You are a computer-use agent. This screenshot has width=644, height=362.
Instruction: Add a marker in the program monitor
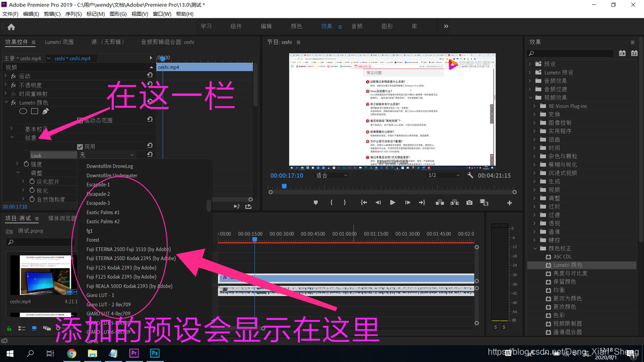(x=316, y=203)
